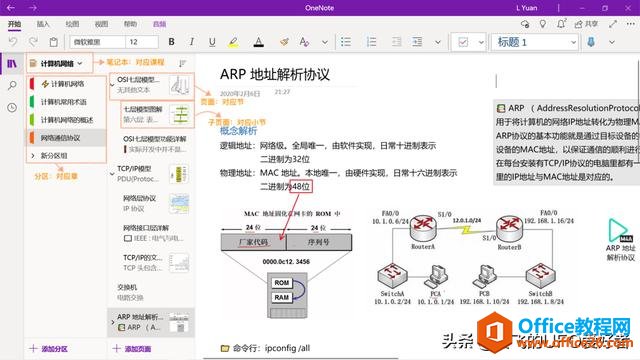Image resolution: width=640 pixels, height=360 pixels.
Task: Open the tags dropdown arrow
Action: 481,42
